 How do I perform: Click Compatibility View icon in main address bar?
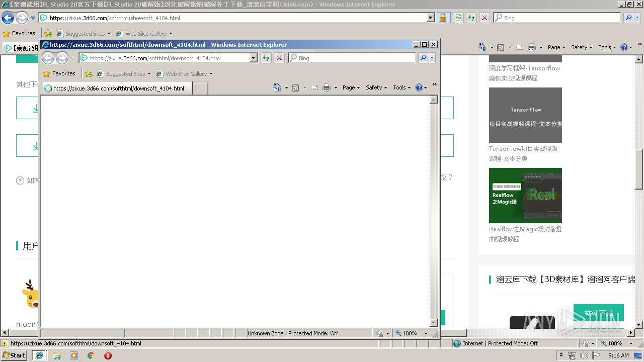(458, 18)
